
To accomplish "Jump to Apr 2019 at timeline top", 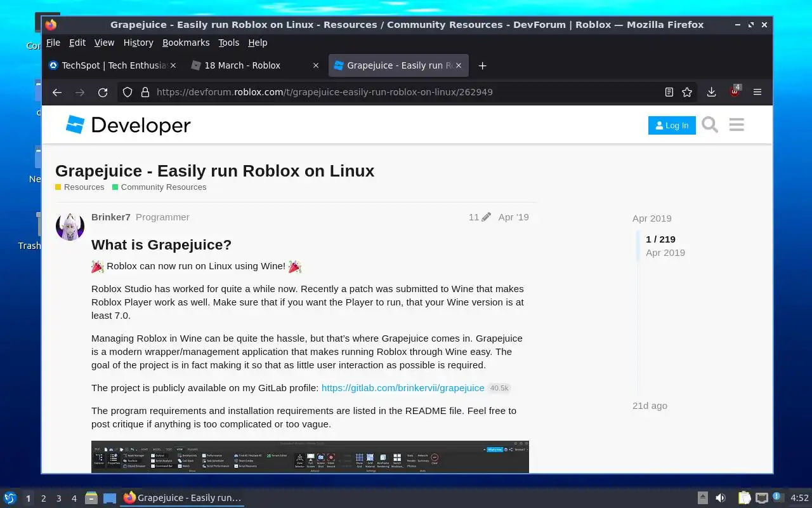I will (x=652, y=218).
